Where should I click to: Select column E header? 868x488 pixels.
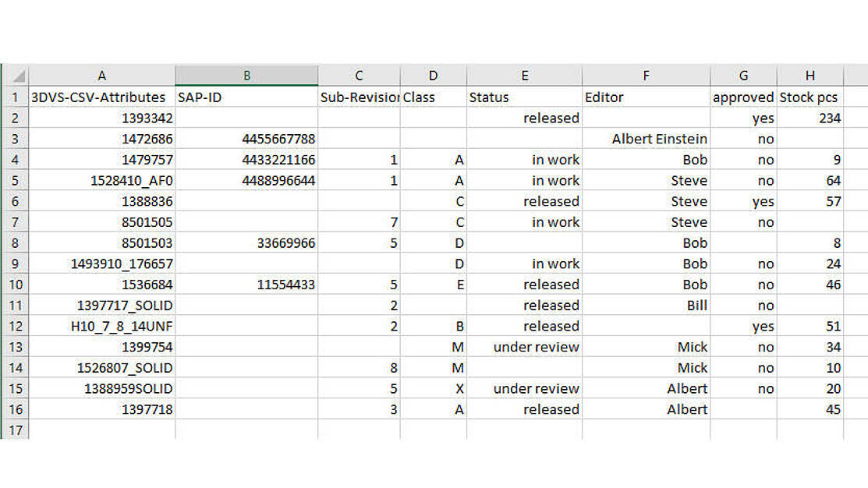(x=524, y=76)
